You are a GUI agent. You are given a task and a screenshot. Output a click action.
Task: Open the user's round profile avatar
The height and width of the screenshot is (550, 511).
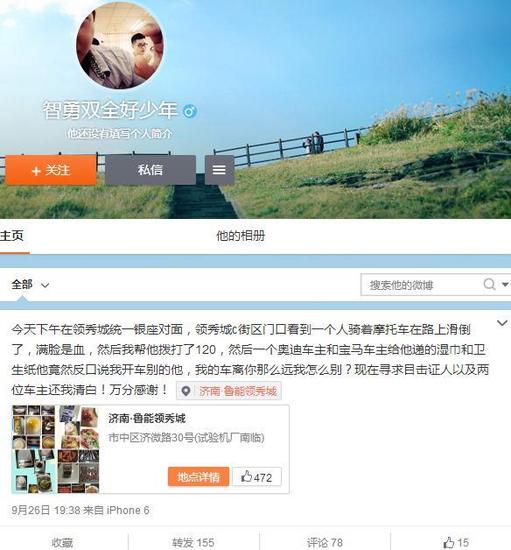tap(120, 46)
